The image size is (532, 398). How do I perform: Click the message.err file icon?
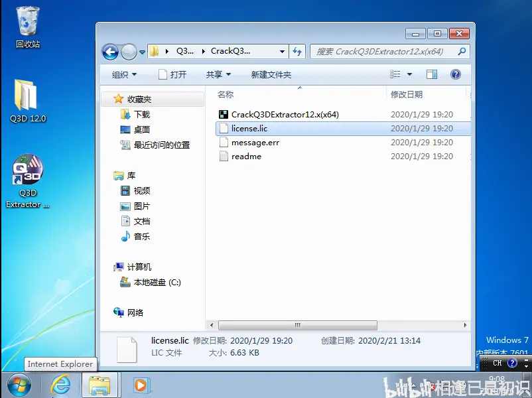[x=224, y=143]
